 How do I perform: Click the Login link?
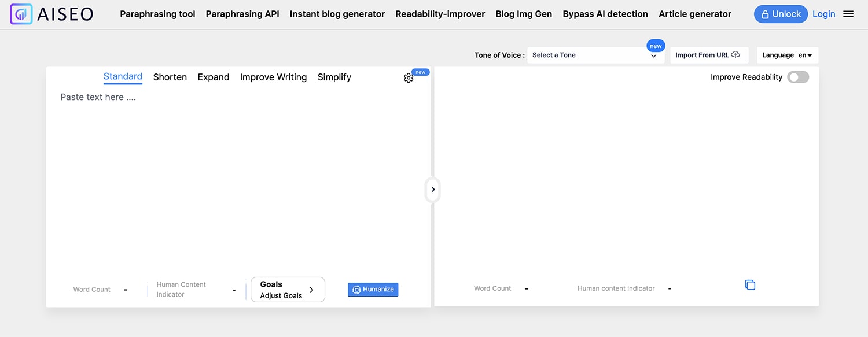pos(823,14)
